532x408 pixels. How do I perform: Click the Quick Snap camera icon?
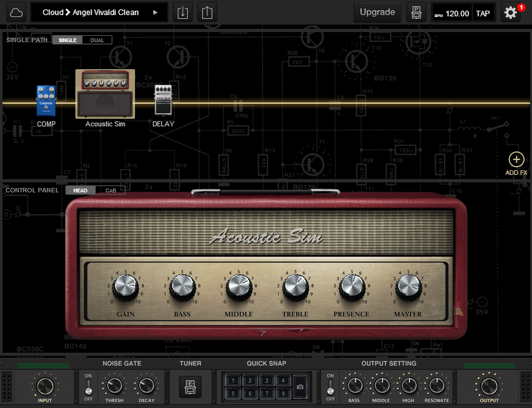pyautogui.click(x=300, y=387)
